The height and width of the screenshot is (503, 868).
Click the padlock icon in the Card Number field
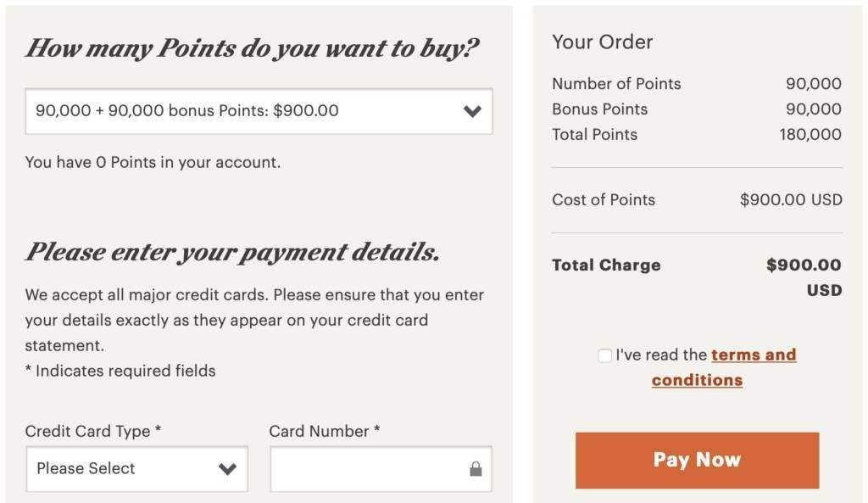pos(476,469)
